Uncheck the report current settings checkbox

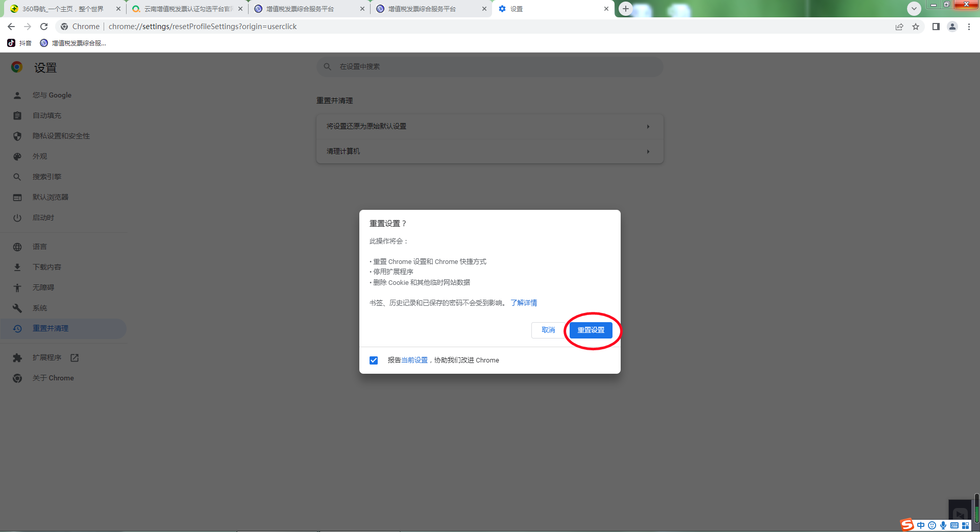(x=374, y=360)
